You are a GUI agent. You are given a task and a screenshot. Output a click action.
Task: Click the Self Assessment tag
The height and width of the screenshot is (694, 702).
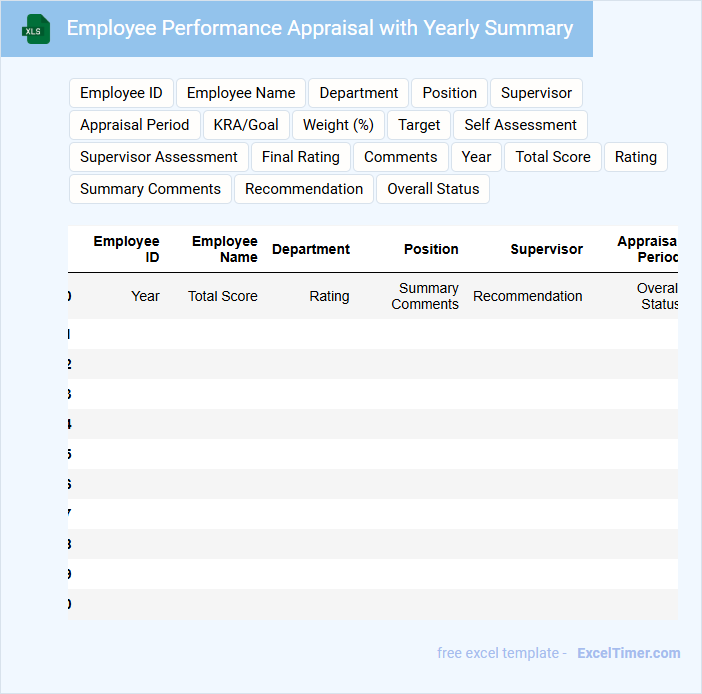[x=520, y=125]
